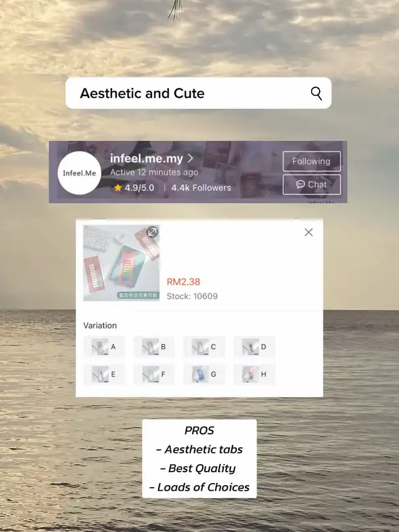This screenshot has height=532, width=399.
Task: Select variation A
Action: point(104,347)
